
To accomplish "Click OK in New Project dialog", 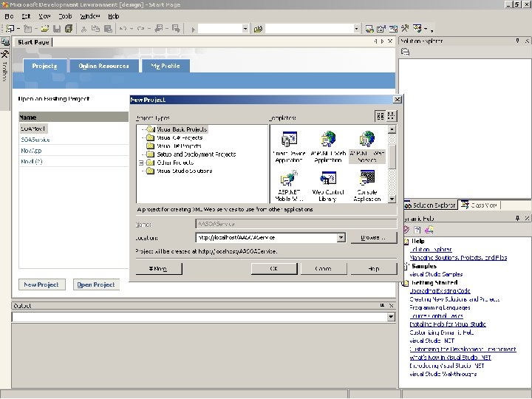I will coord(274,268).
